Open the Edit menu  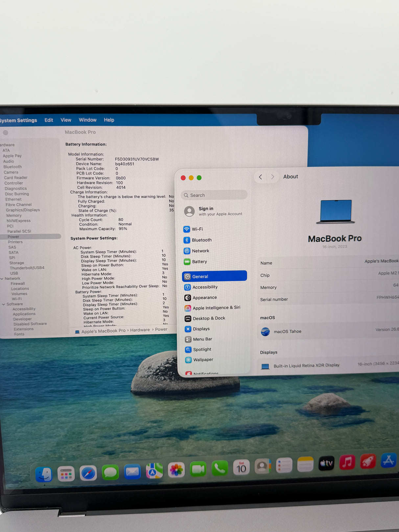[x=49, y=120]
